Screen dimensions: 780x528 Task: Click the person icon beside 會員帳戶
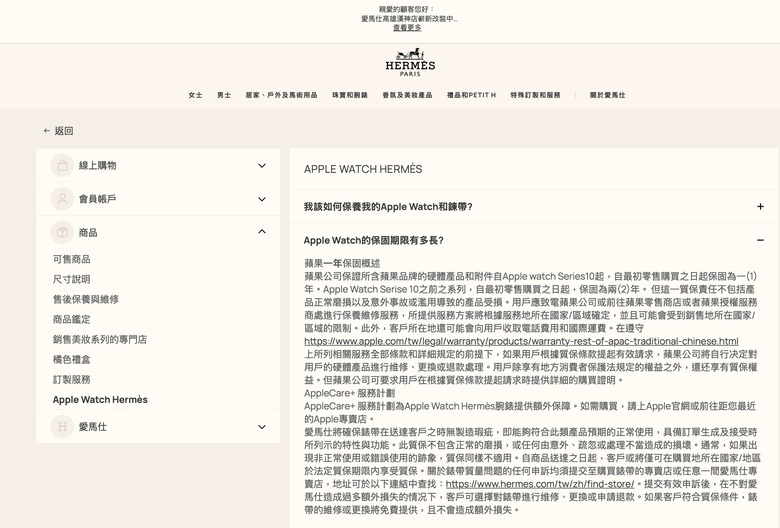62,199
